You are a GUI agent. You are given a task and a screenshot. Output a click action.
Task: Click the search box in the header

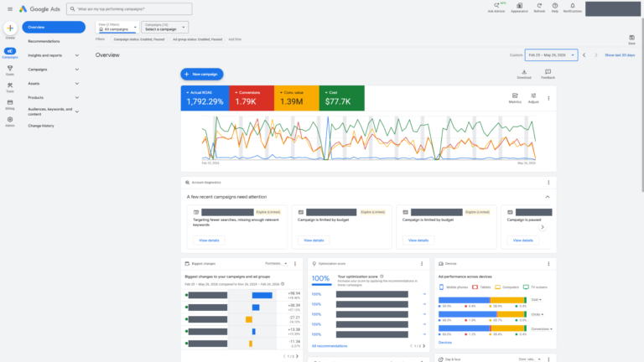129,9
